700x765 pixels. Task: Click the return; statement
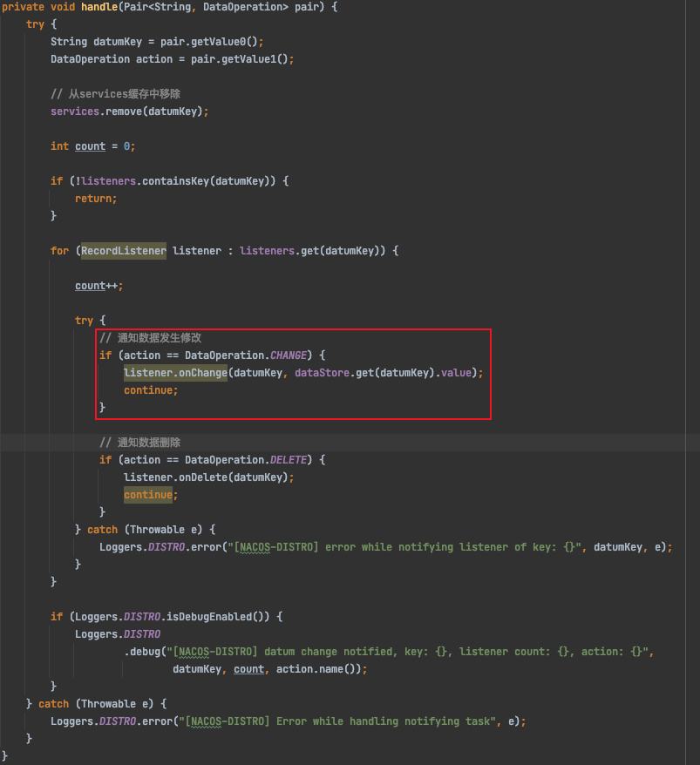click(x=96, y=199)
